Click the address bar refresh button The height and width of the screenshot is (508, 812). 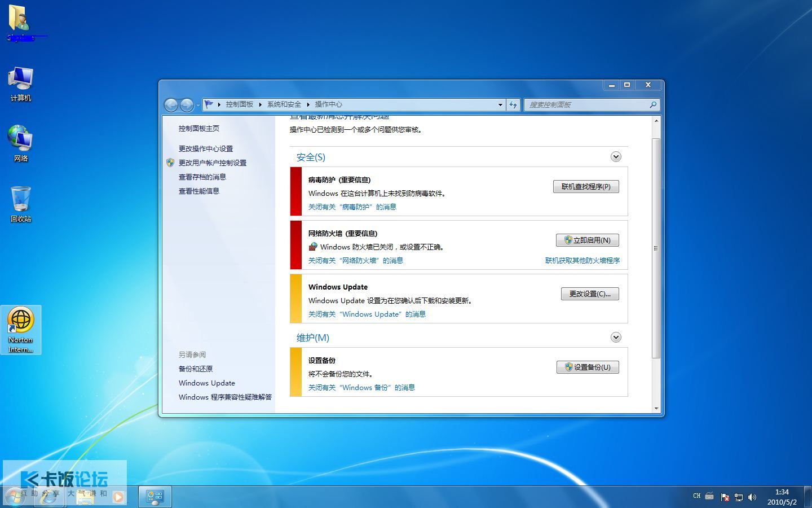513,104
